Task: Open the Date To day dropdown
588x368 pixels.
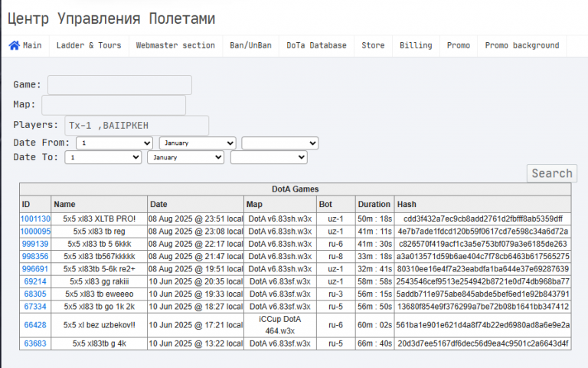Action: click(x=103, y=157)
